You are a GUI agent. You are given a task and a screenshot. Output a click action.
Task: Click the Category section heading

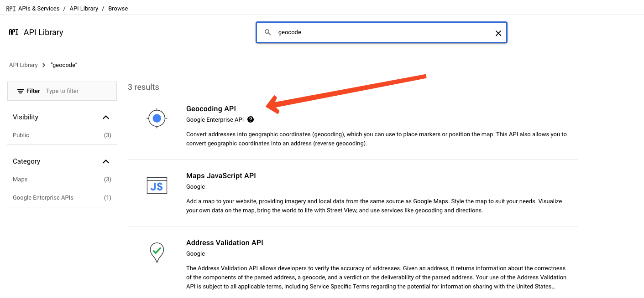tap(26, 161)
